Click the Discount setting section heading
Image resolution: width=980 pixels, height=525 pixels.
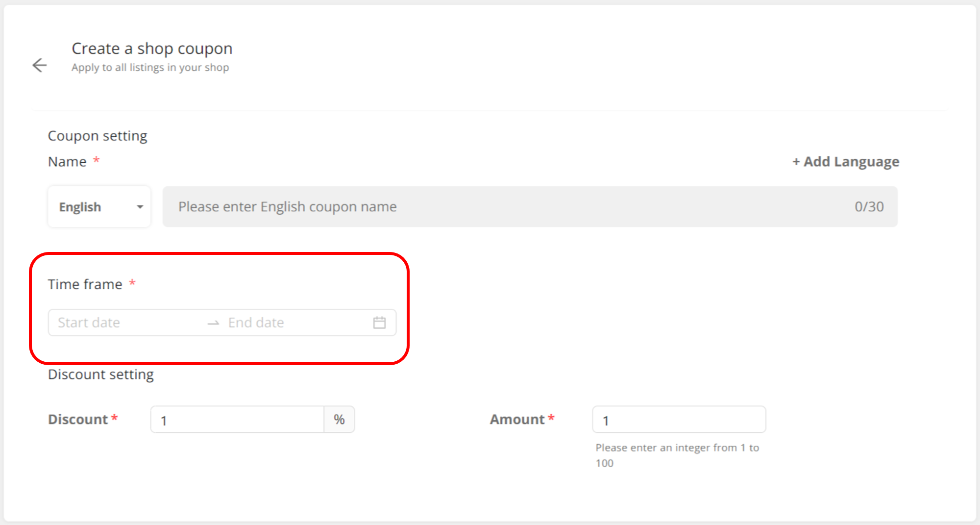pyautogui.click(x=101, y=375)
